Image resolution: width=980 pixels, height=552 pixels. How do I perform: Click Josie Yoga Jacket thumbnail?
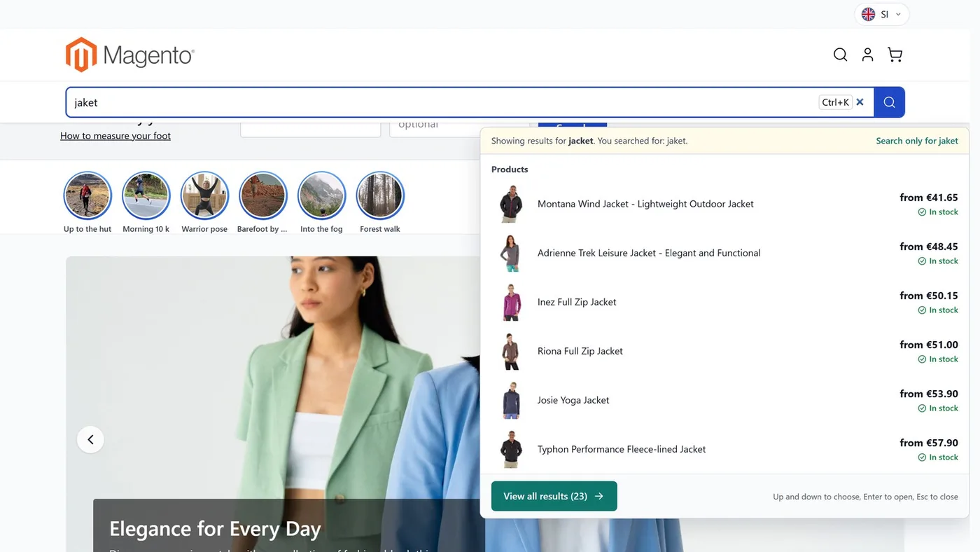point(511,400)
